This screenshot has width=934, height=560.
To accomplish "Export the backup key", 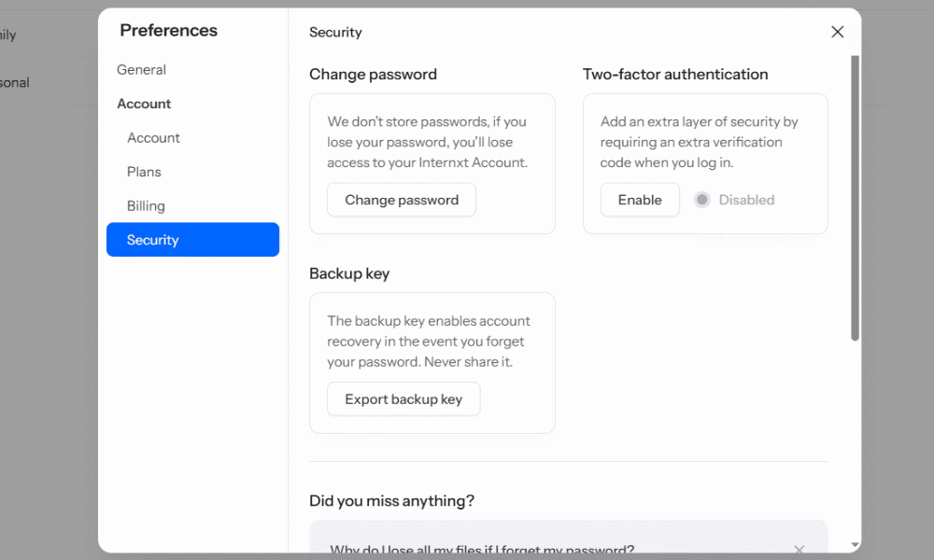I will pos(403,399).
